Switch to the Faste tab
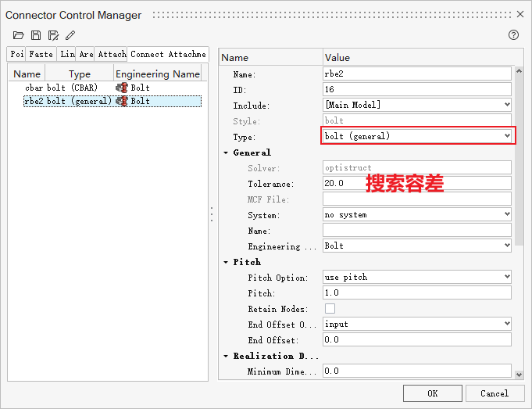532x409 pixels. 41,54
